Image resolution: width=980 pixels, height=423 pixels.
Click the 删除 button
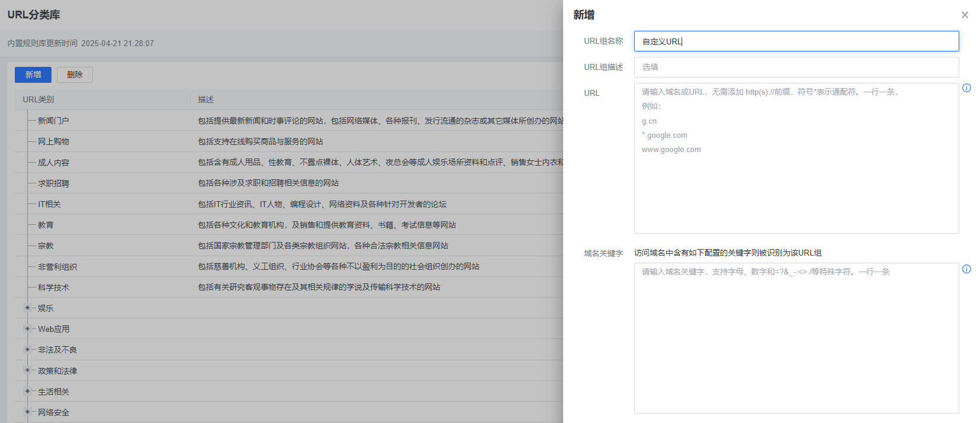coord(75,75)
